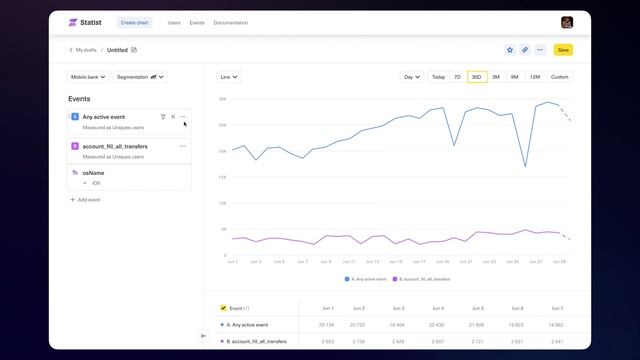Screen dimensions: 640x360
Task: Select the 12M range tab
Action: click(x=535, y=77)
